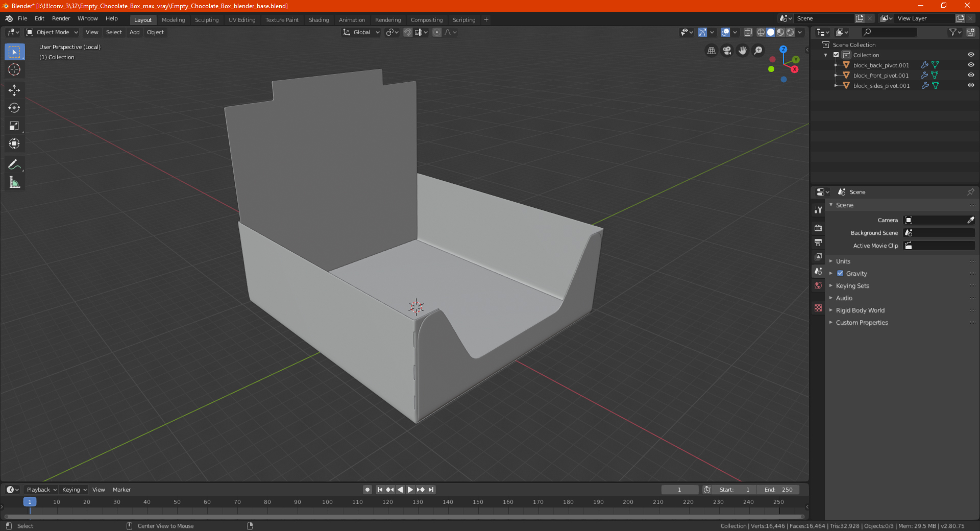Click the current frame field
The width and height of the screenshot is (980, 531).
point(679,490)
